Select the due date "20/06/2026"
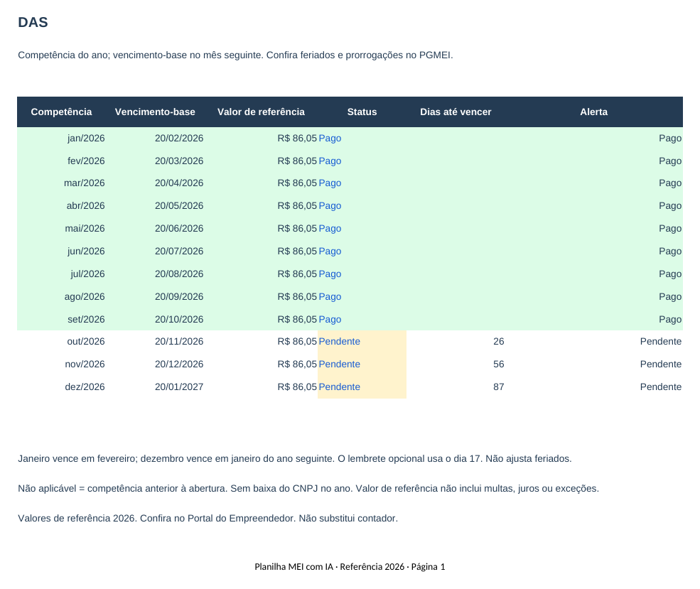This screenshot has width=700, height=589. pos(179,229)
